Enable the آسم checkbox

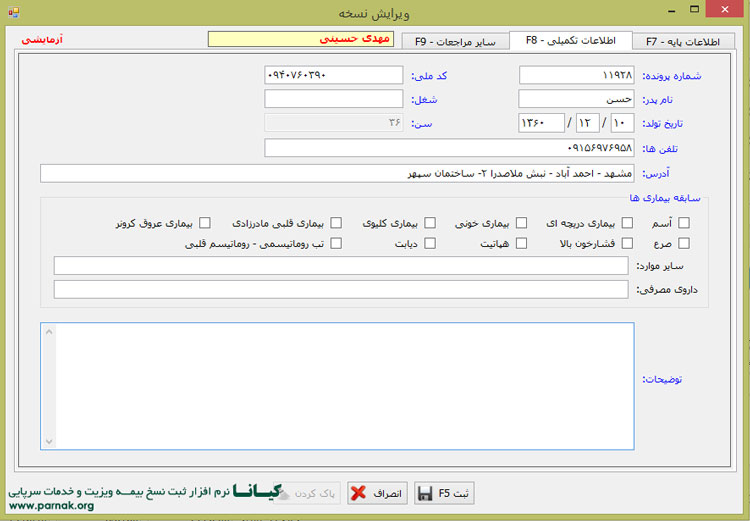click(684, 223)
